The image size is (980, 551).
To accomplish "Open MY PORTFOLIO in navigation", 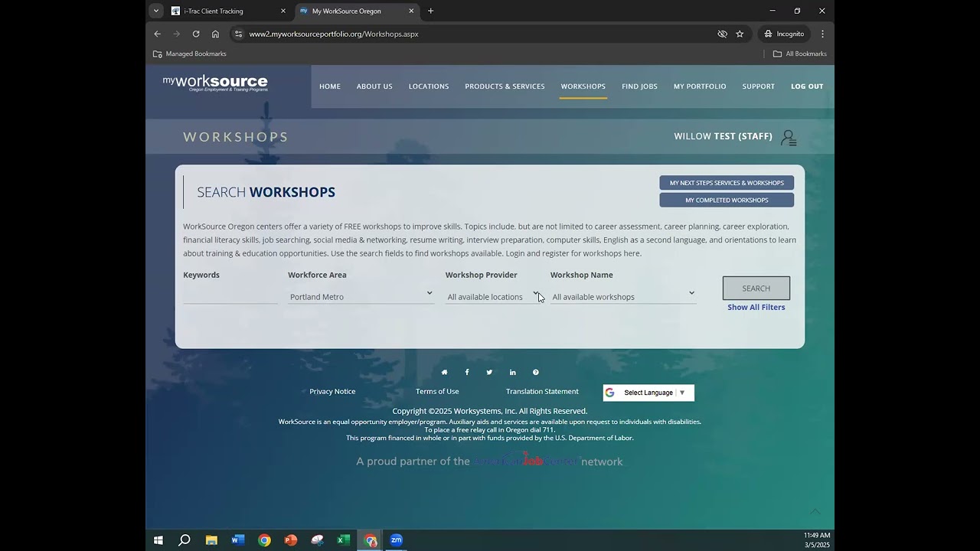I will [x=700, y=86].
